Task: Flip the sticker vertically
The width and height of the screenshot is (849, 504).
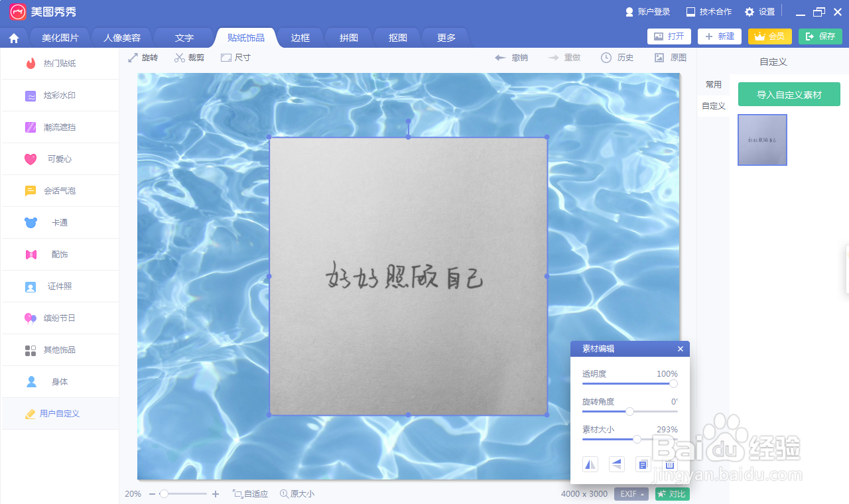Action: coord(616,464)
